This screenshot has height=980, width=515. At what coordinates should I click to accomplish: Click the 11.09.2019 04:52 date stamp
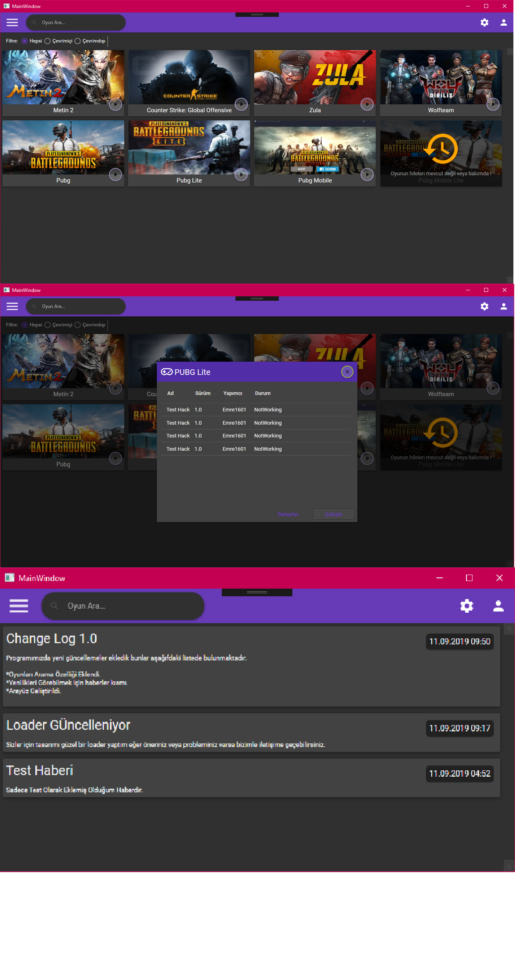point(460,773)
